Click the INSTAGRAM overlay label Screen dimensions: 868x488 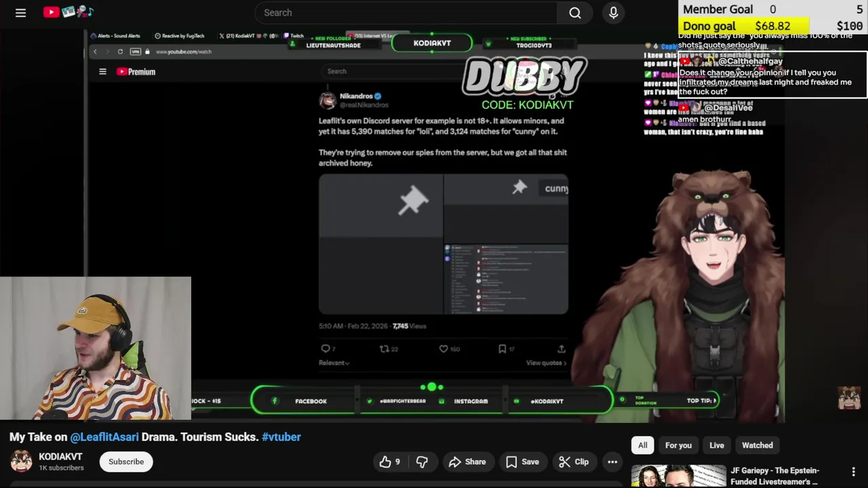click(x=471, y=401)
